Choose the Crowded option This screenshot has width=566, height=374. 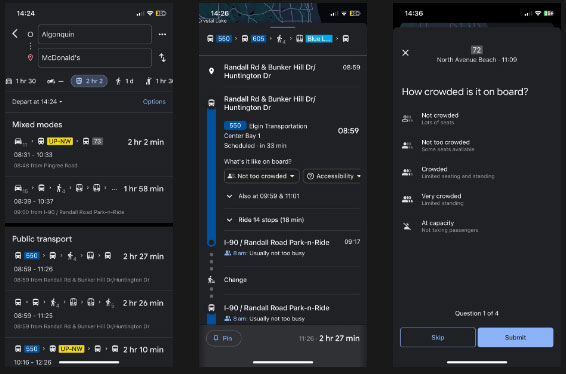pos(476,172)
